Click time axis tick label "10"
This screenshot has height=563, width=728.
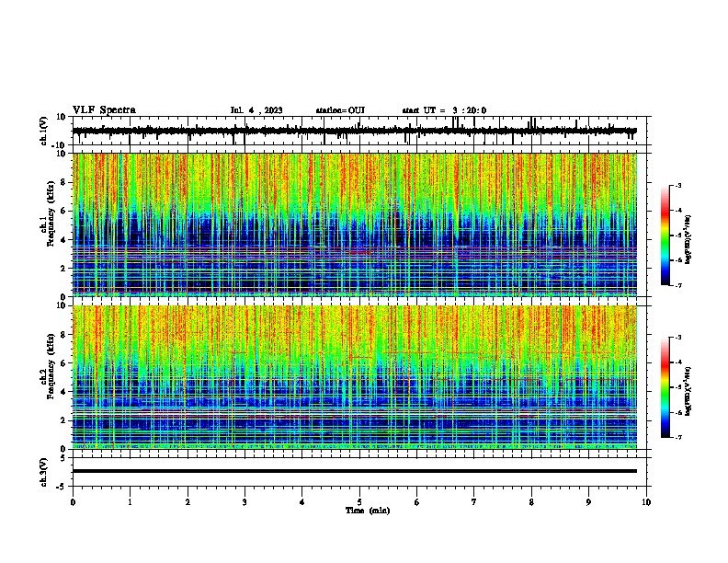tap(646, 502)
